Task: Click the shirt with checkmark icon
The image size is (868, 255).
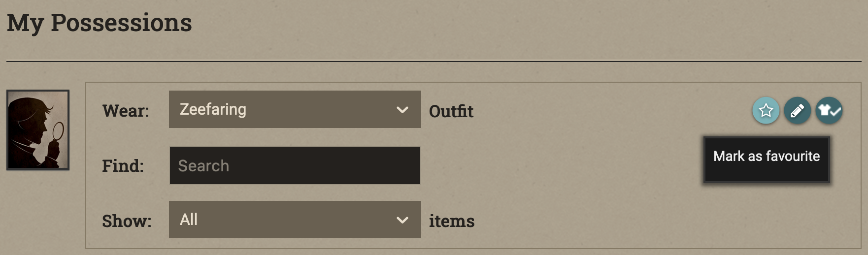Action: (x=829, y=110)
